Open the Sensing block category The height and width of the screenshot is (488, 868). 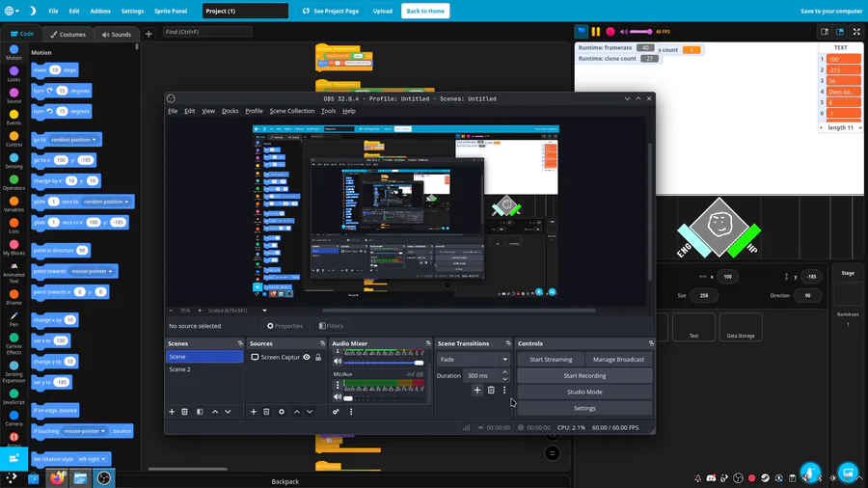point(14,161)
